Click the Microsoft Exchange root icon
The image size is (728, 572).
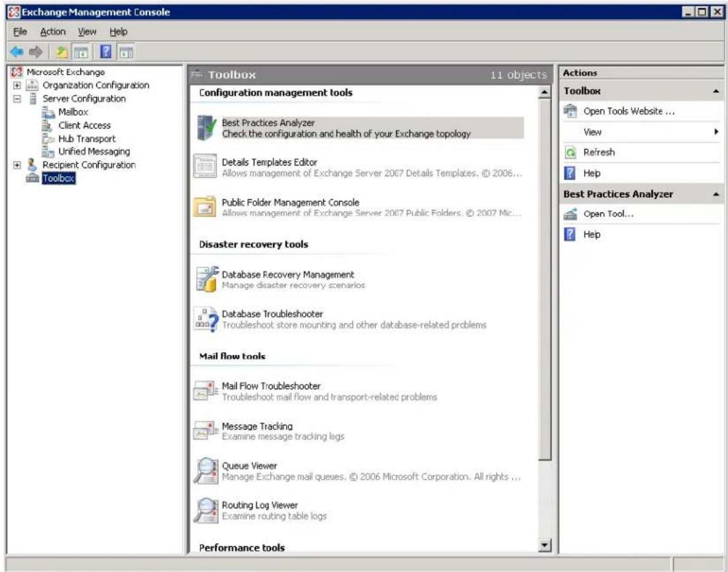(x=16, y=72)
